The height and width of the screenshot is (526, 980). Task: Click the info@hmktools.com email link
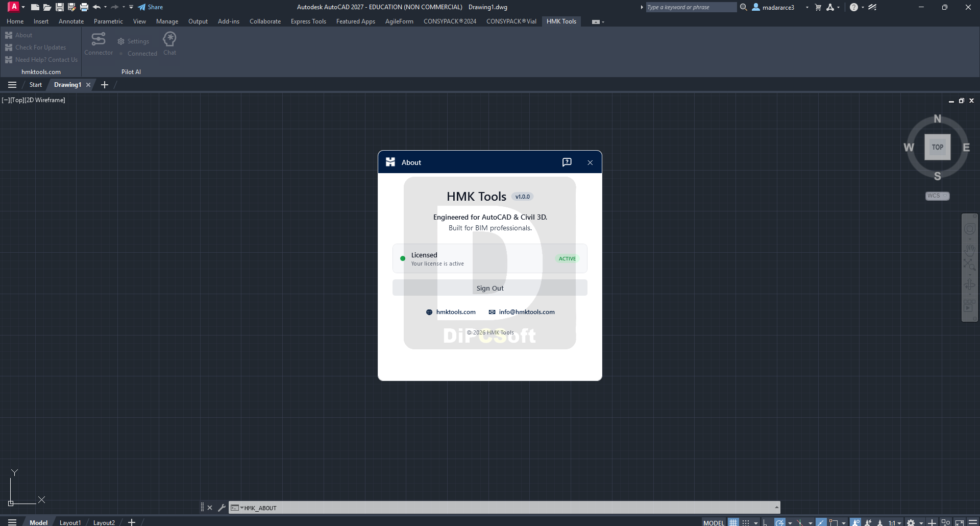[x=522, y=312]
